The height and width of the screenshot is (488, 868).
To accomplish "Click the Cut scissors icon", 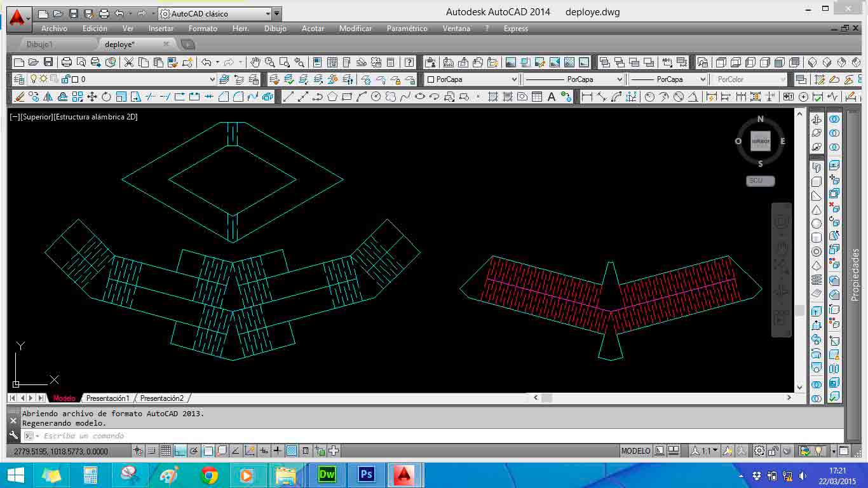I will point(129,62).
